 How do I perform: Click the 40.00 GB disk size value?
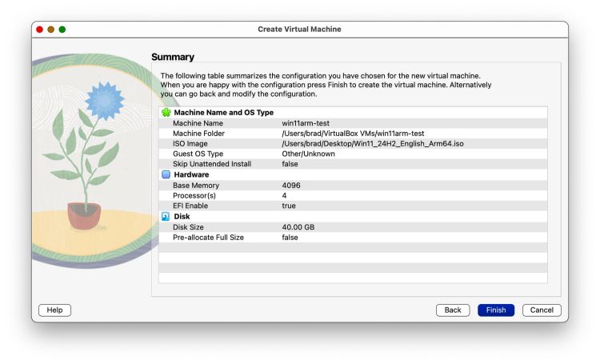[x=298, y=227]
